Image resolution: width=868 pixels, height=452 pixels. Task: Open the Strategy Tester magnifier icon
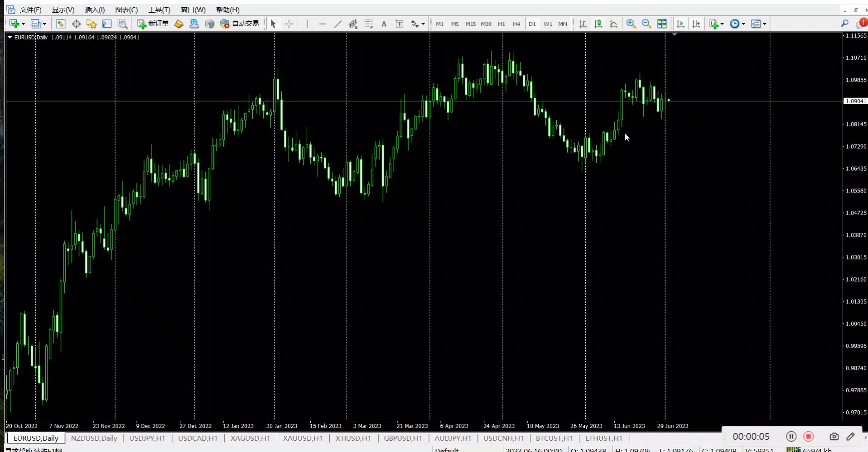point(122,24)
